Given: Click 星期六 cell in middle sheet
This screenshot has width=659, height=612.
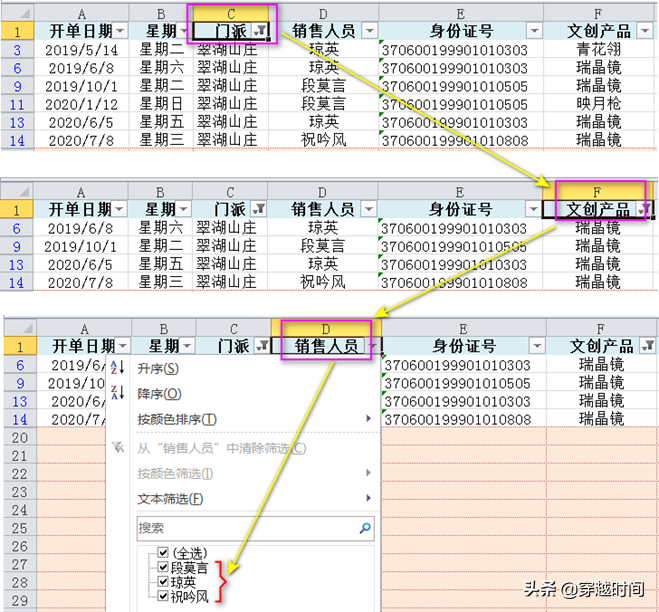Looking at the screenshot, I should click(161, 228).
